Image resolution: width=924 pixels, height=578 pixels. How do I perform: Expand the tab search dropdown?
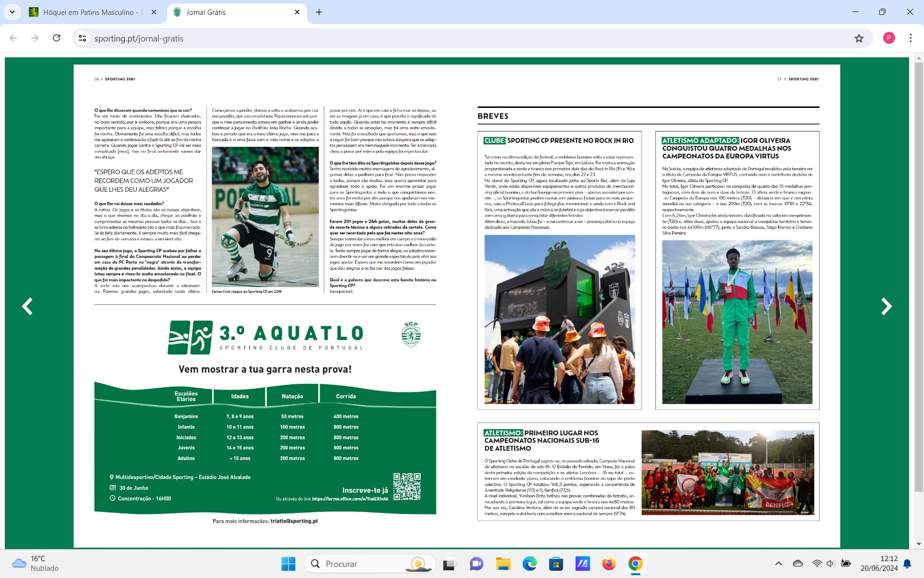[x=12, y=12]
